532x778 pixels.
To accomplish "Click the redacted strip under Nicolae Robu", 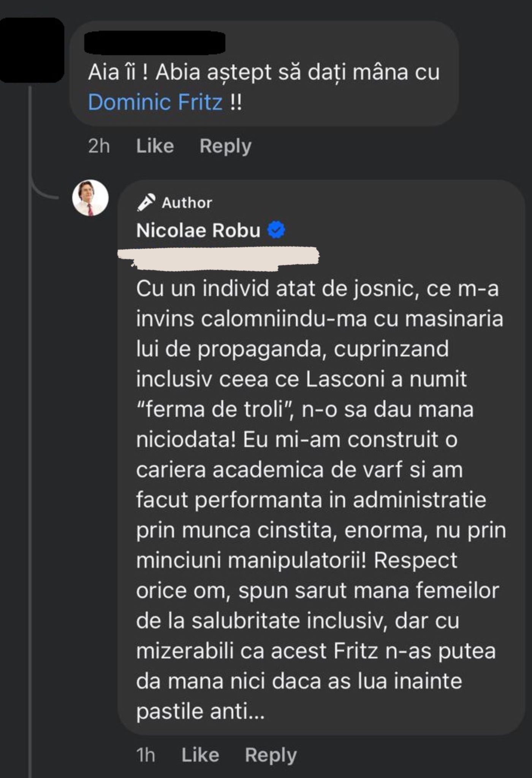I will click(218, 258).
